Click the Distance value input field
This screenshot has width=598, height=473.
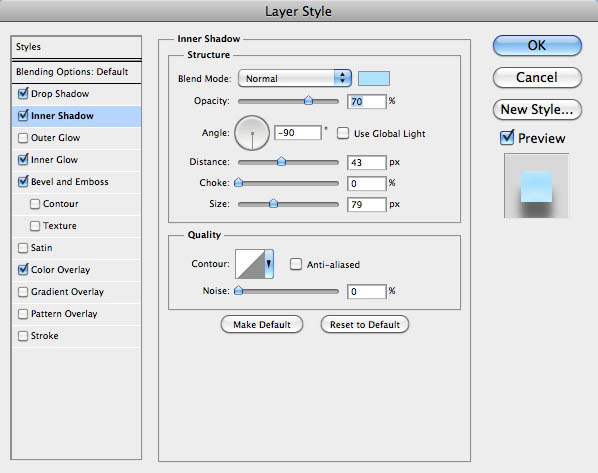coord(367,162)
